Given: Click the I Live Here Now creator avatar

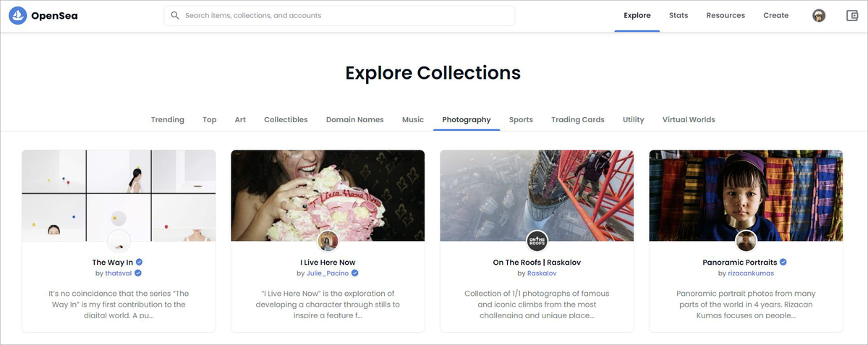Looking at the screenshot, I should point(328,242).
